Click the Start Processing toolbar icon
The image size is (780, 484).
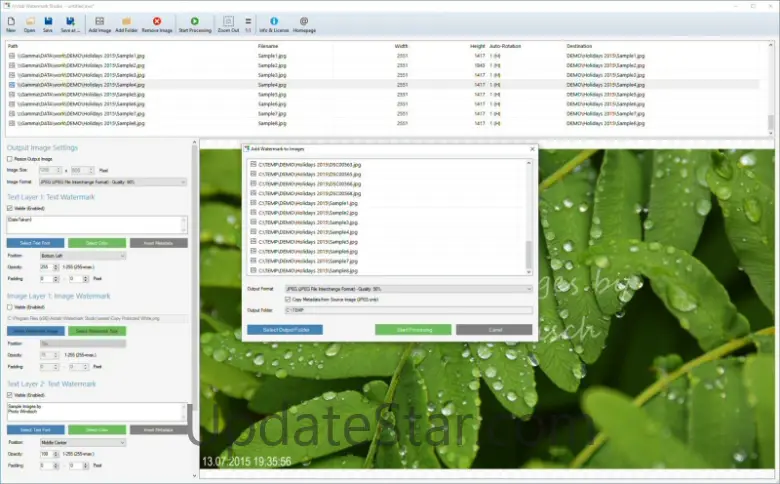[x=194, y=23]
